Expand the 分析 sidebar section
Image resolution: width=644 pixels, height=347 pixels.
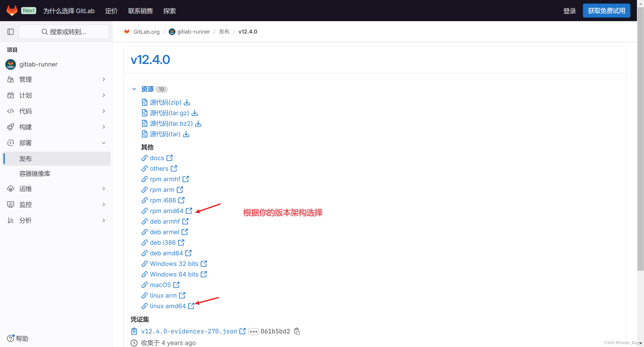(x=56, y=221)
